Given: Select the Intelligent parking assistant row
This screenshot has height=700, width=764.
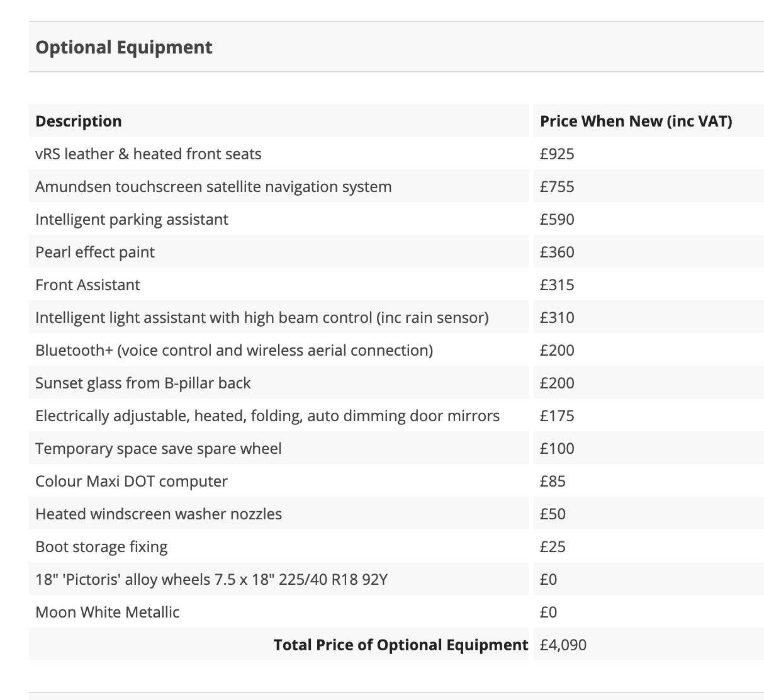Looking at the screenshot, I should coord(132,220).
